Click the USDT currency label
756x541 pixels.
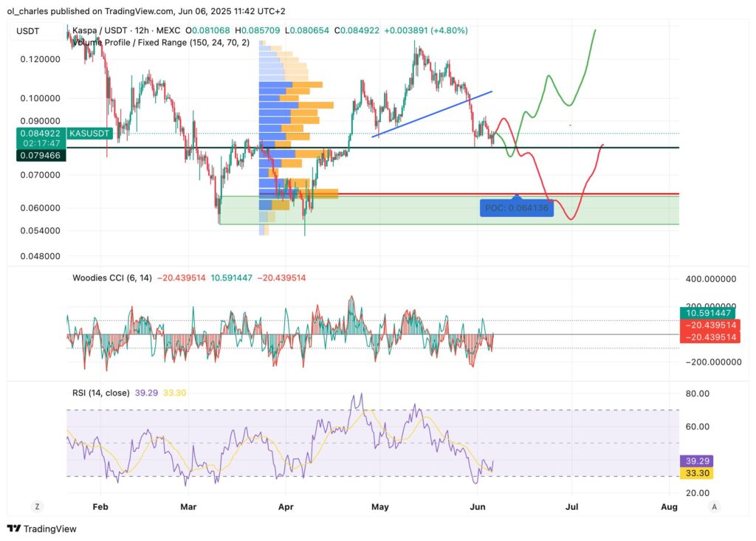tap(27, 30)
